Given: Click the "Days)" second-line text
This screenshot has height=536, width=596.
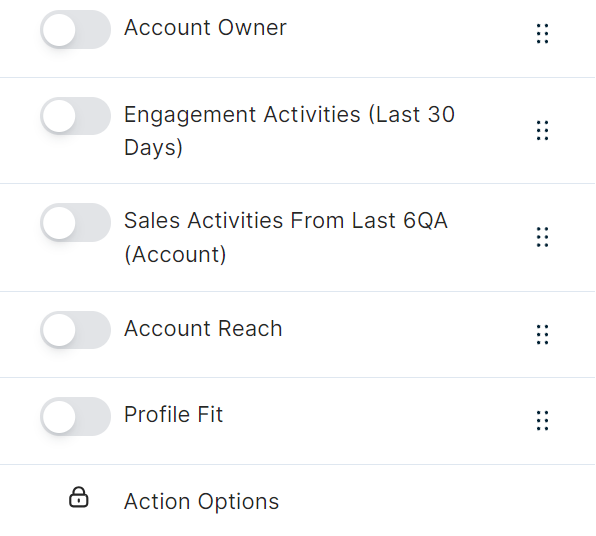Looking at the screenshot, I should [154, 147].
